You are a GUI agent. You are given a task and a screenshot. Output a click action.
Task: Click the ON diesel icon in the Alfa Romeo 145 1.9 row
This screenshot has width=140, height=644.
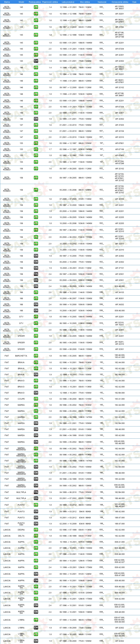coord(36,61)
